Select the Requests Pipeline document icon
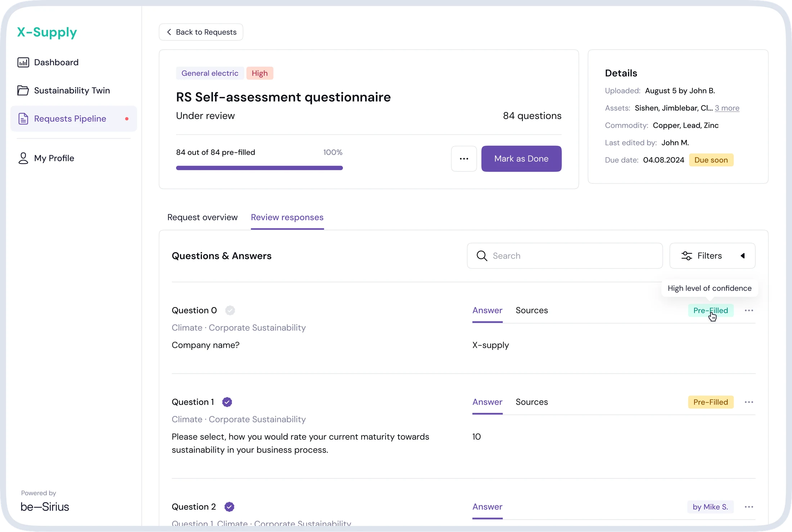Viewport: 792px width, 532px height. pyautogui.click(x=23, y=119)
